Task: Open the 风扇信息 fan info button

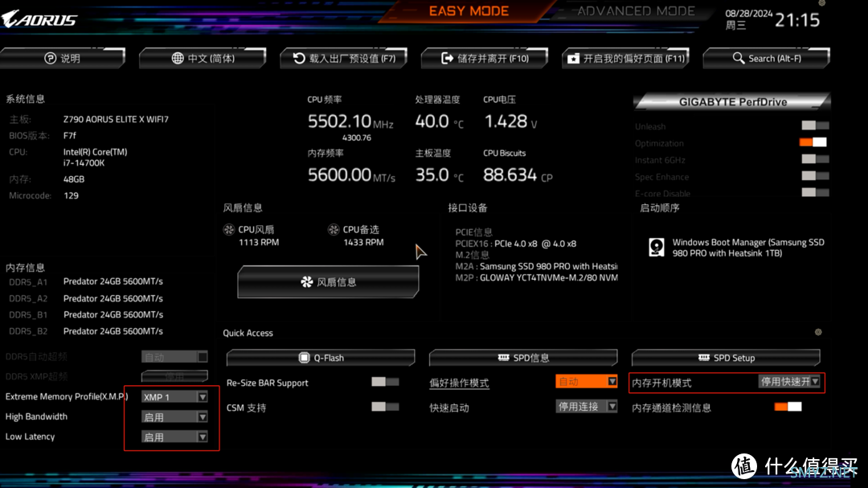Action: pyautogui.click(x=328, y=282)
